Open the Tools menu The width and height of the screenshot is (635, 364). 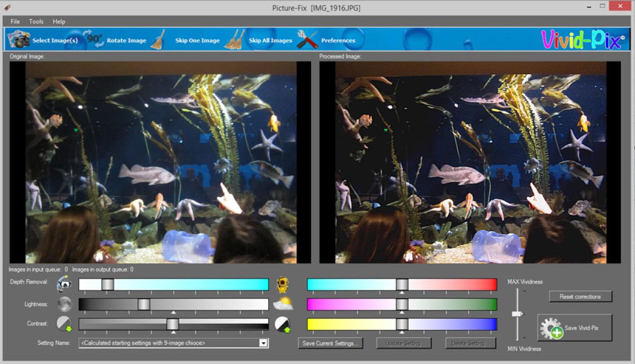click(36, 21)
